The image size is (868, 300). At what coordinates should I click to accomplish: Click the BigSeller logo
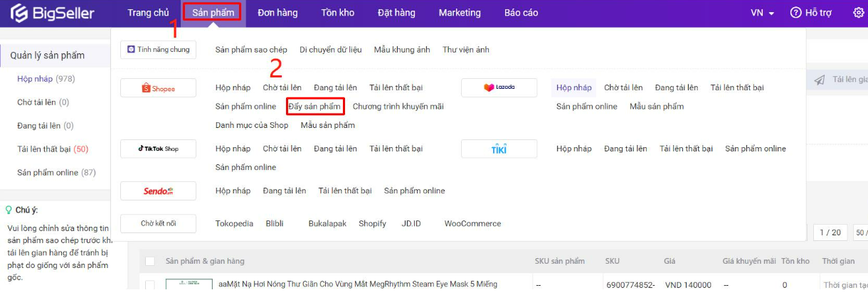[53, 13]
